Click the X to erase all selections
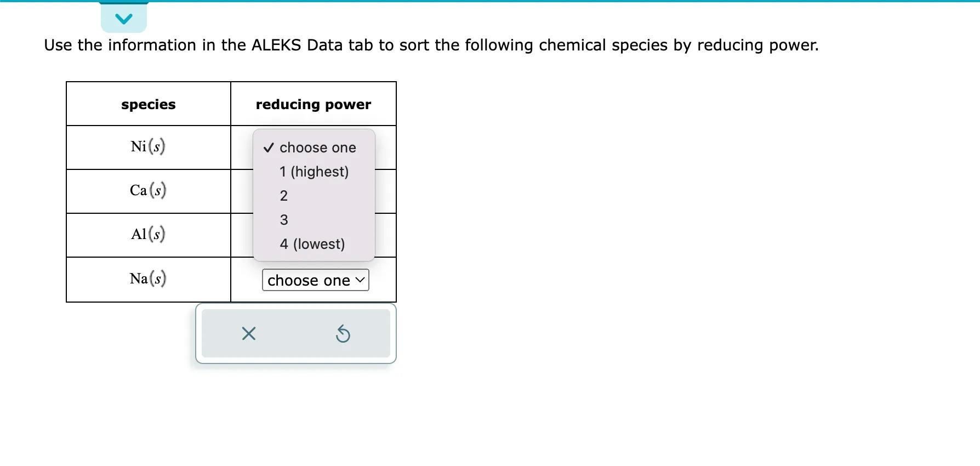This screenshot has width=980, height=466. pos(248,333)
